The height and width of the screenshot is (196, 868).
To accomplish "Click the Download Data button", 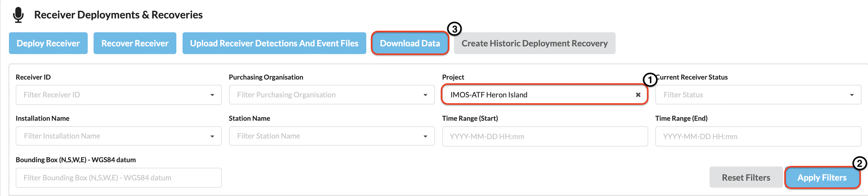I will tap(410, 43).
